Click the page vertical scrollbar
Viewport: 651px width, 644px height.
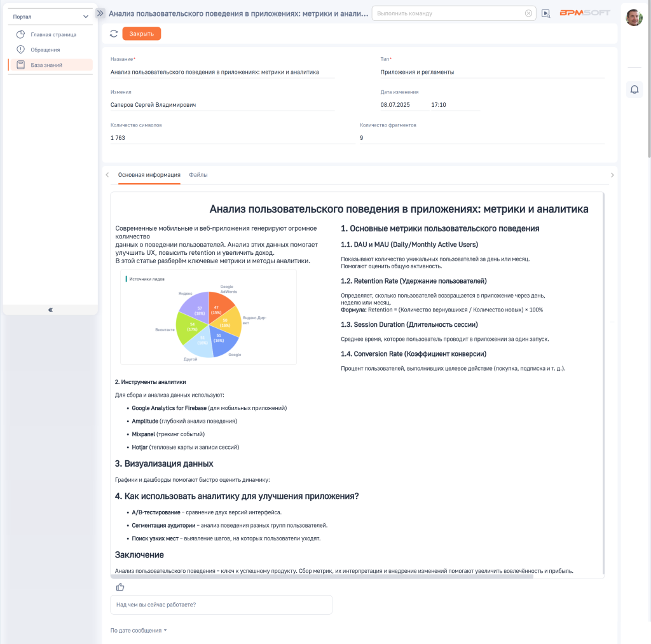click(649, 79)
